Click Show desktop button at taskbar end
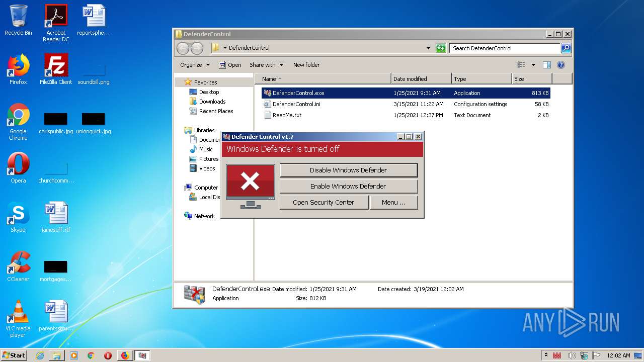Screen dimensions: 644x362 (x=638, y=355)
